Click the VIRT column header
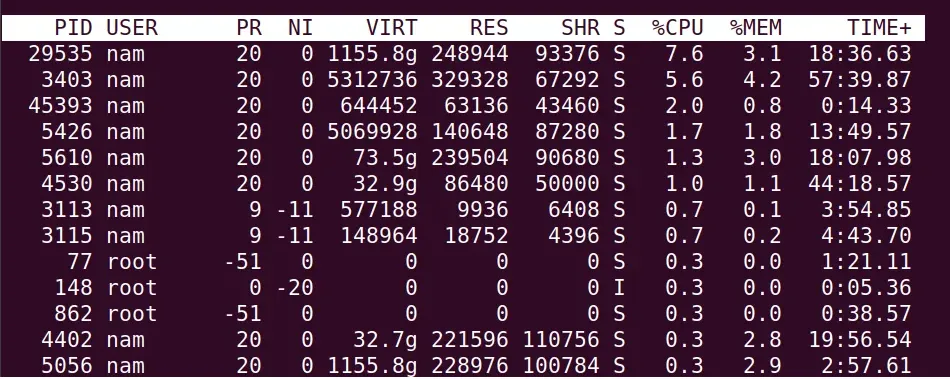This screenshot has height=379, width=950. coord(391,28)
